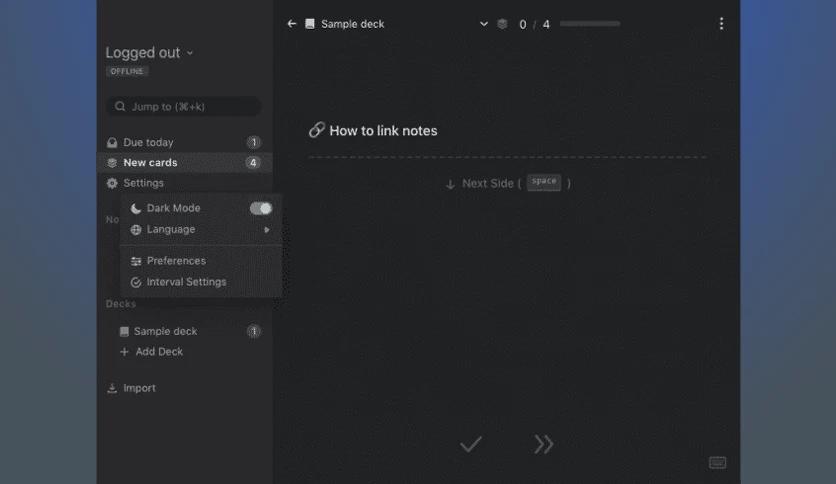Expand the deck chevron dropdown in header
This screenshot has width=836, height=484.
pyautogui.click(x=484, y=23)
